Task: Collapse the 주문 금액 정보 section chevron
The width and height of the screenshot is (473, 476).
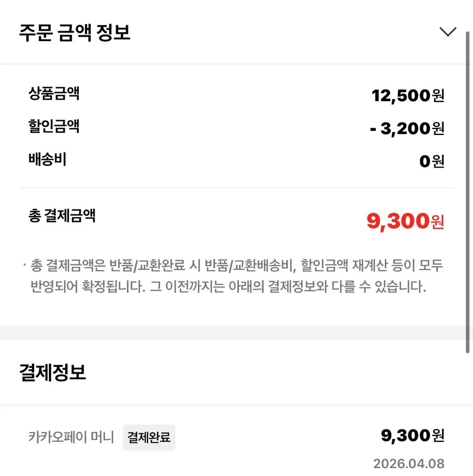Action: pyautogui.click(x=448, y=32)
